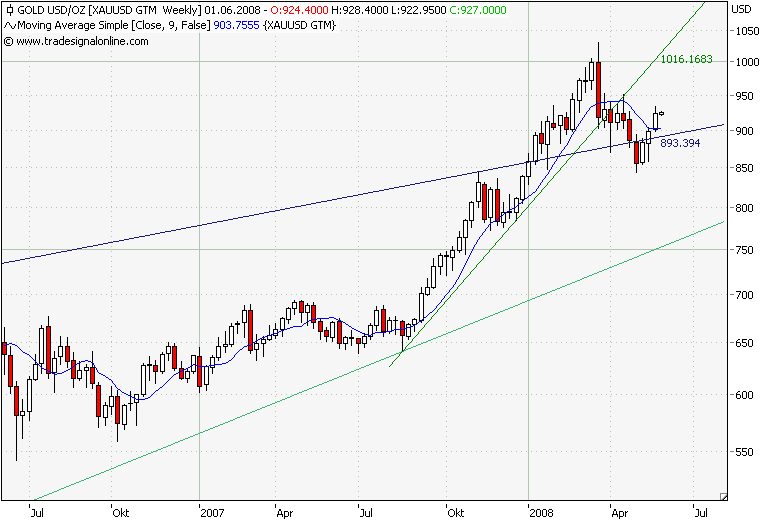
Task: Click the Apr label left of Jul 2007
Action: tap(284, 513)
